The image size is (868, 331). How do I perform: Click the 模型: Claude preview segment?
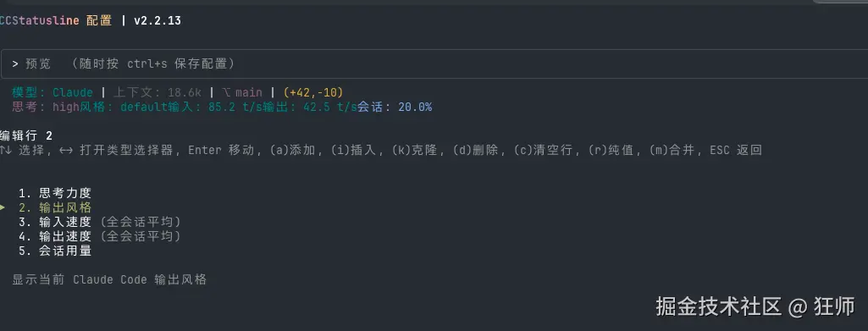point(52,92)
